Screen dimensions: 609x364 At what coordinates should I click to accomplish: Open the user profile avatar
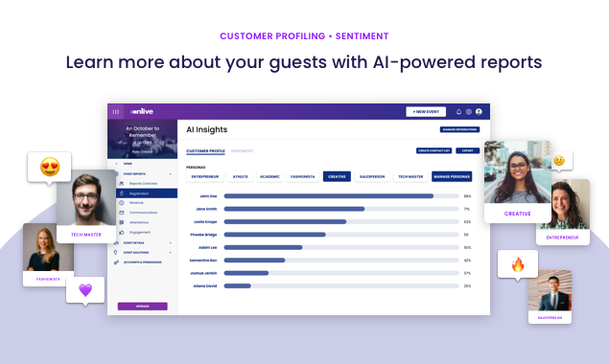pyautogui.click(x=479, y=112)
